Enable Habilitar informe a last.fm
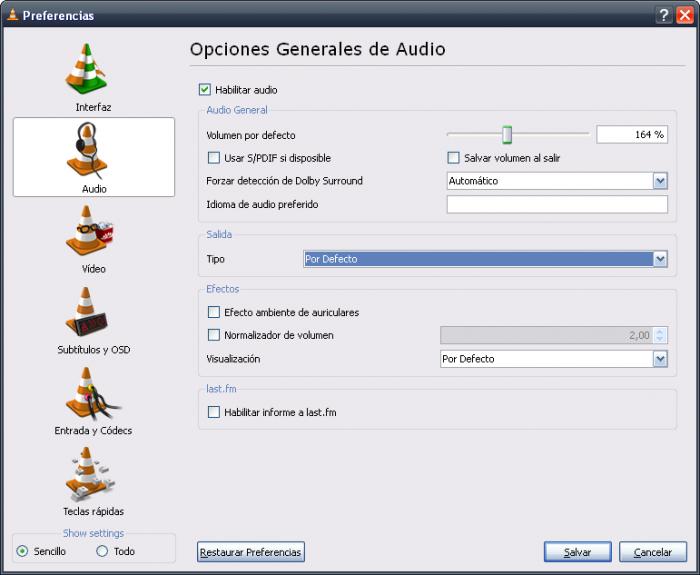Image resolution: width=700 pixels, height=575 pixels. coord(214,412)
